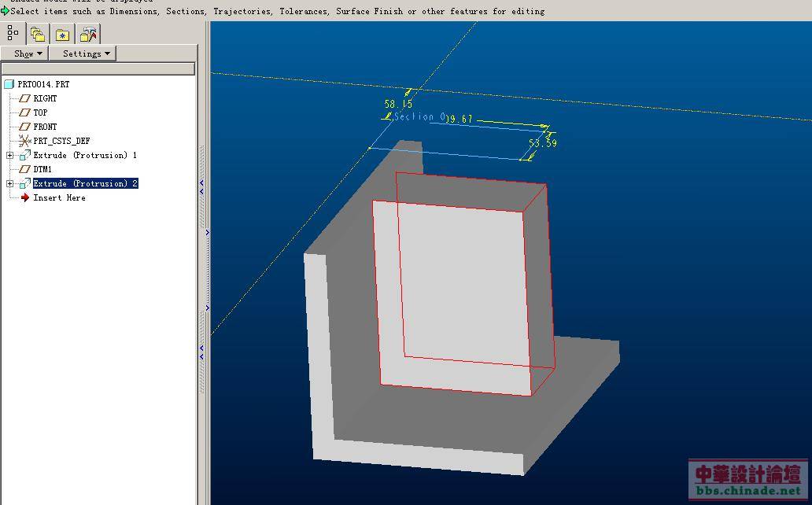This screenshot has height=505, width=812.
Task: Select the RIGHT datum plane
Action: 45,98
